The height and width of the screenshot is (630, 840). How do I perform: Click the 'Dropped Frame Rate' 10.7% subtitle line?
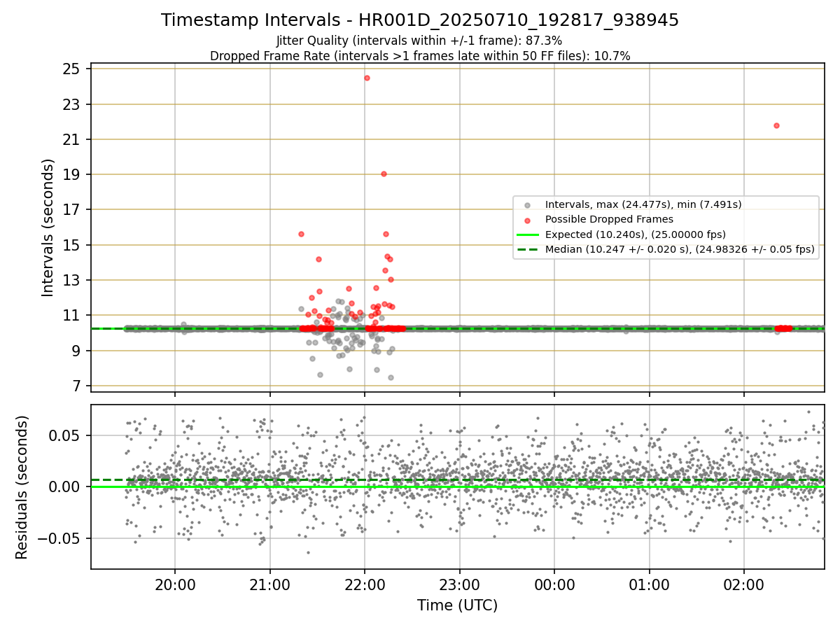[x=420, y=56]
